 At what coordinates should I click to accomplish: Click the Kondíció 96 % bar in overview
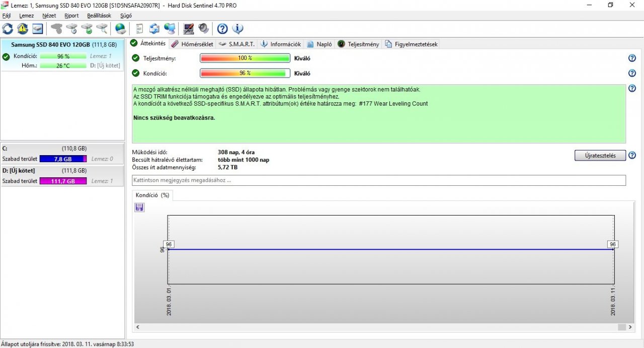pos(245,73)
